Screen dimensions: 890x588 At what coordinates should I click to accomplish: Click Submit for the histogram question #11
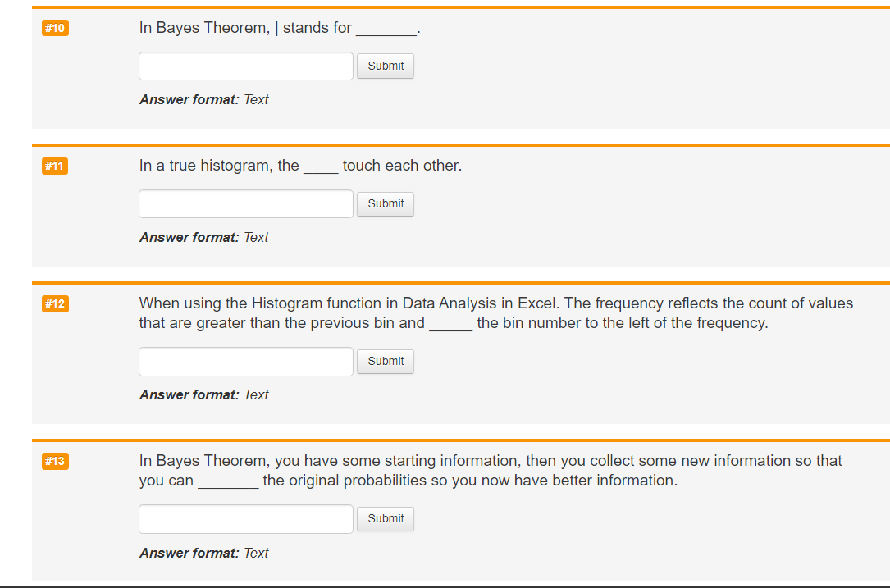pos(385,203)
